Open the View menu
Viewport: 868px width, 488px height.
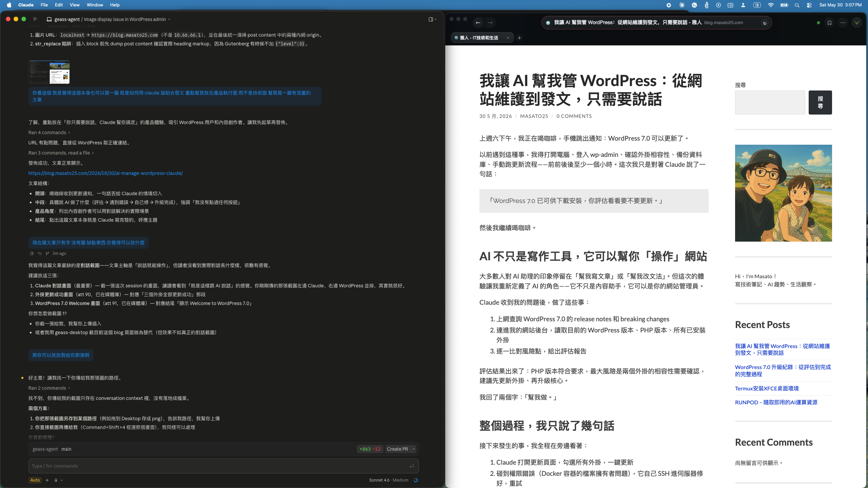75,5
